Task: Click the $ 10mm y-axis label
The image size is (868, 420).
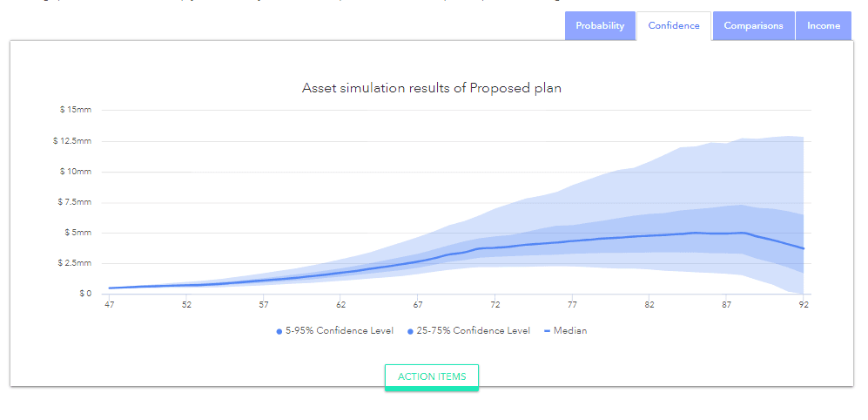Action: click(76, 172)
